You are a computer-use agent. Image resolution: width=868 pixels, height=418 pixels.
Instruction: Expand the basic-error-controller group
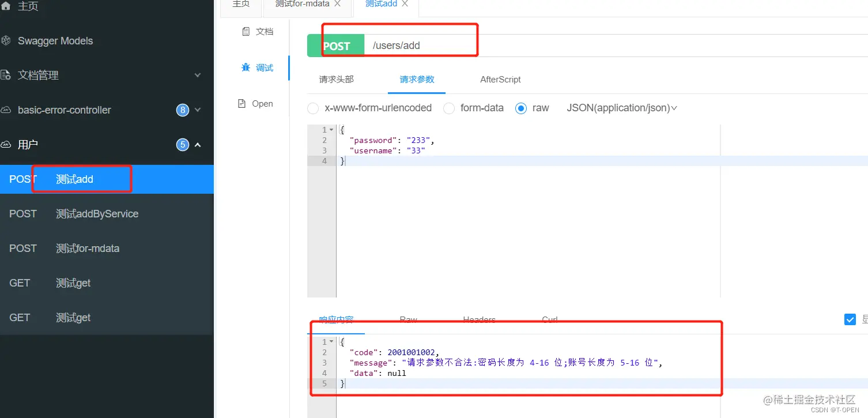point(198,110)
